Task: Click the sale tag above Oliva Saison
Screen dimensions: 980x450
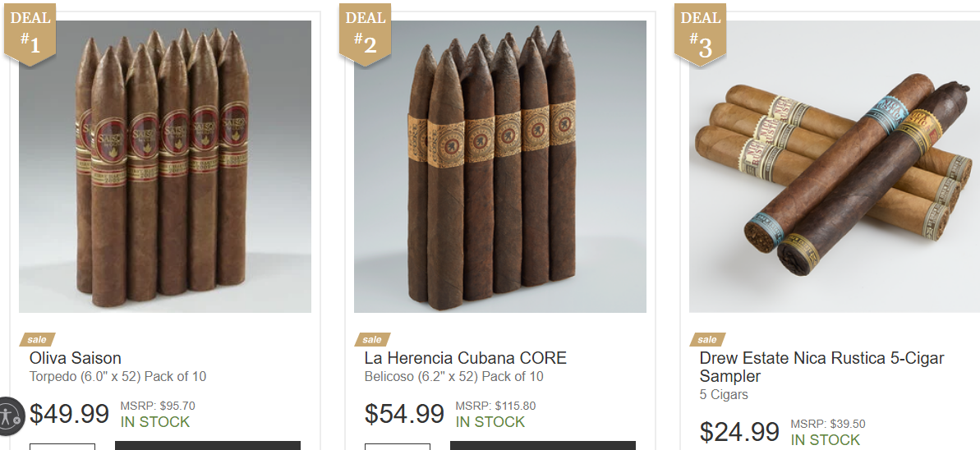Action: pos(37,339)
